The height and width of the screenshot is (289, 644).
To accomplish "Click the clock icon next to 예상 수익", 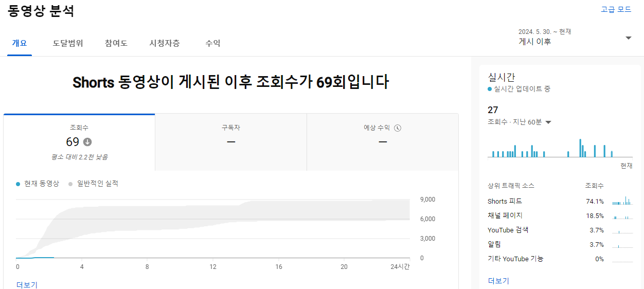I will pyautogui.click(x=398, y=128).
